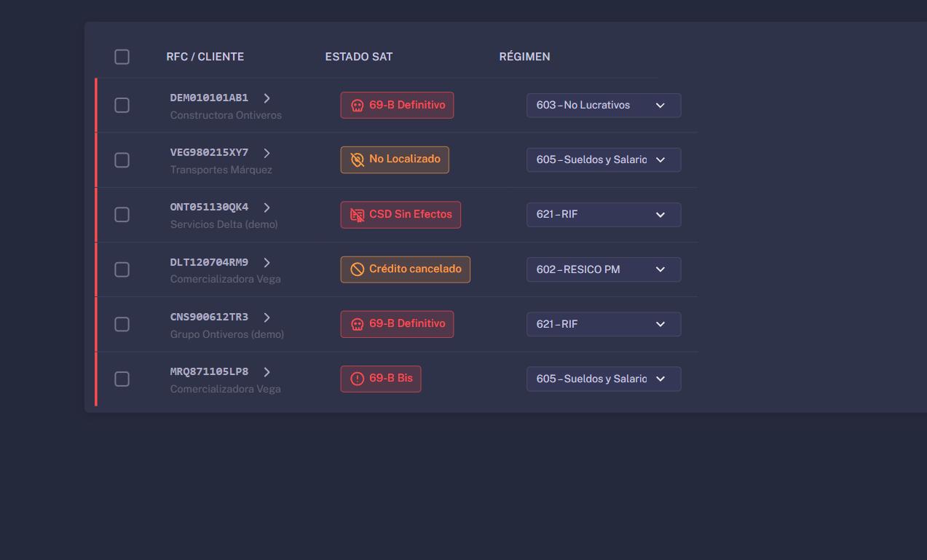927x560 pixels.
Task: Click the alert circle icon in 69-B Bis badge
Action: point(357,379)
